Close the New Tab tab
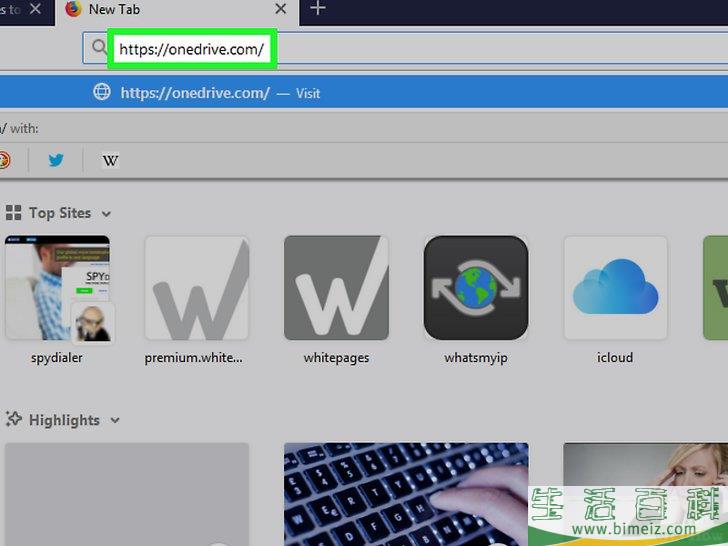This screenshot has width=728, height=546. (x=280, y=9)
